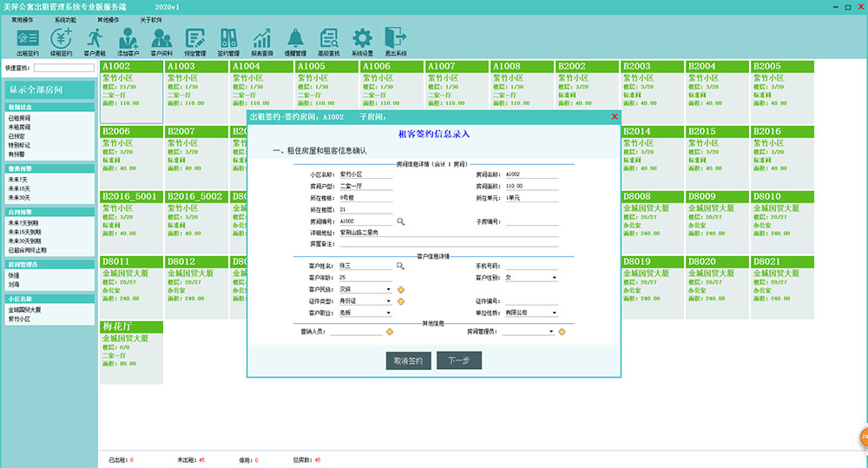Image resolution: width=868 pixels, height=468 pixels.
Task: Click the 退出系统 exit icon
Action: pyautogui.click(x=395, y=41)
